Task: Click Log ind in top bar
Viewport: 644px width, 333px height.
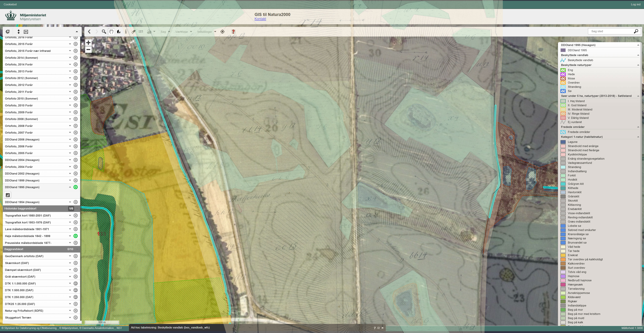Action: 635,4
